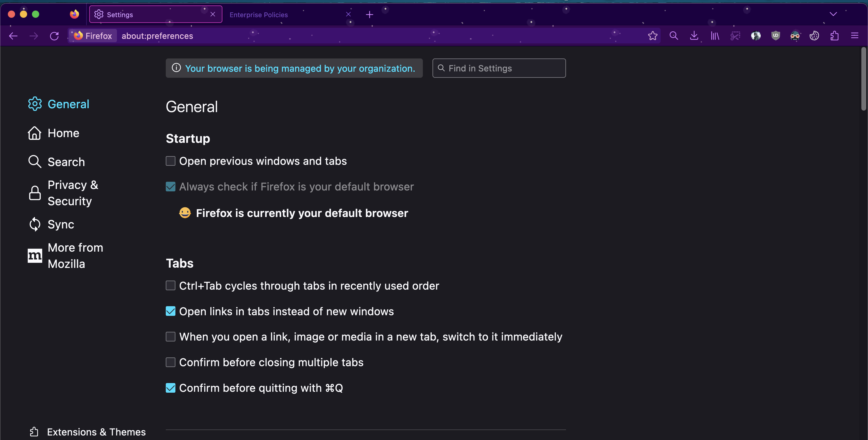Click the Firefox account avatar

click(756, 36)
